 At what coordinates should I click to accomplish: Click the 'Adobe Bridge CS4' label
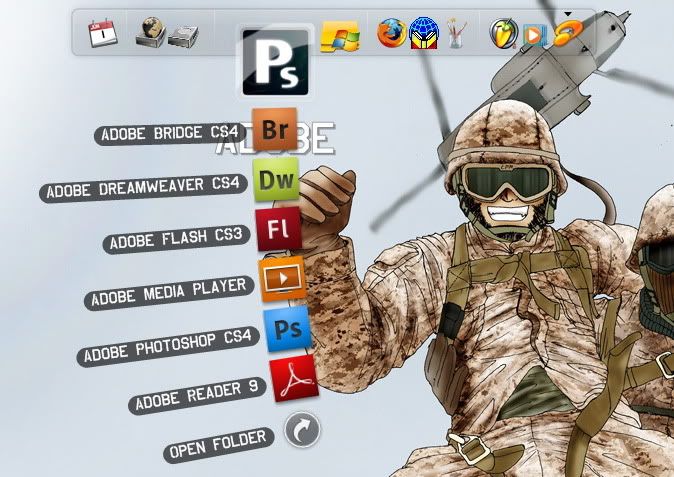(x=170, y=133)
